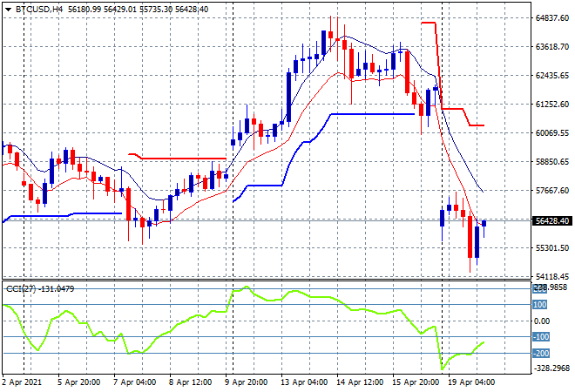Click the 14 Apr 12:00 time label
This screenshot has height=392, width=575.
[x=360, y=382]
